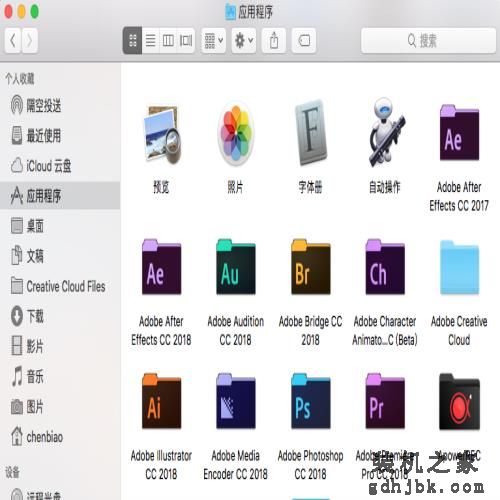Image resolution: width=500 pixels, height=500 pixels.
Task: Open Adobe Bridge CC 2018 folder
Action: 311,267
